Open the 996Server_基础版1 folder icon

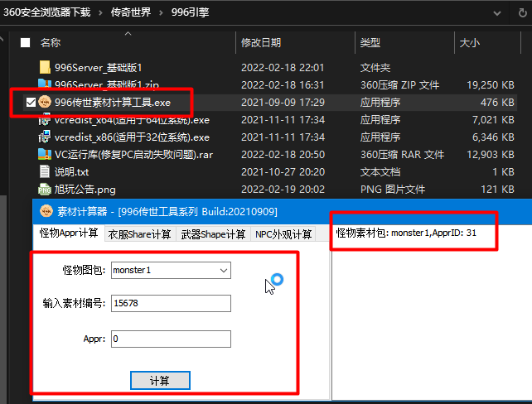click(45, 67)
